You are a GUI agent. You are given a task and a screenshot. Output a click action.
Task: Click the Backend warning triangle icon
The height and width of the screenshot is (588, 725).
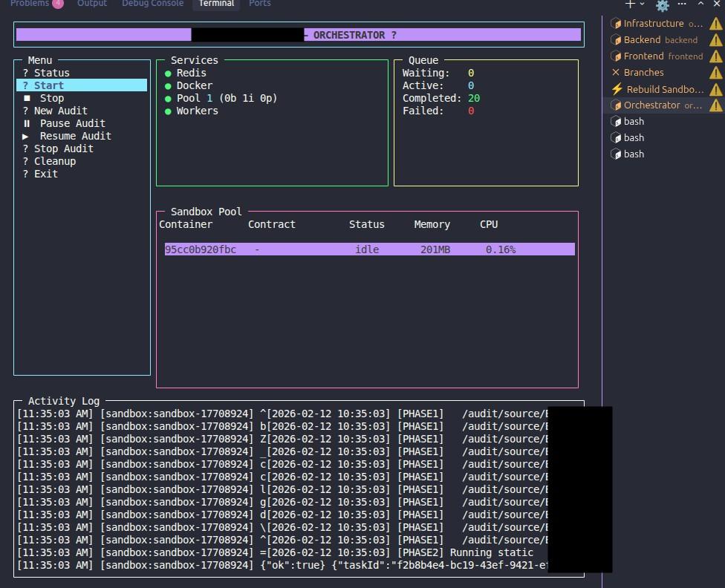(716, 40)
